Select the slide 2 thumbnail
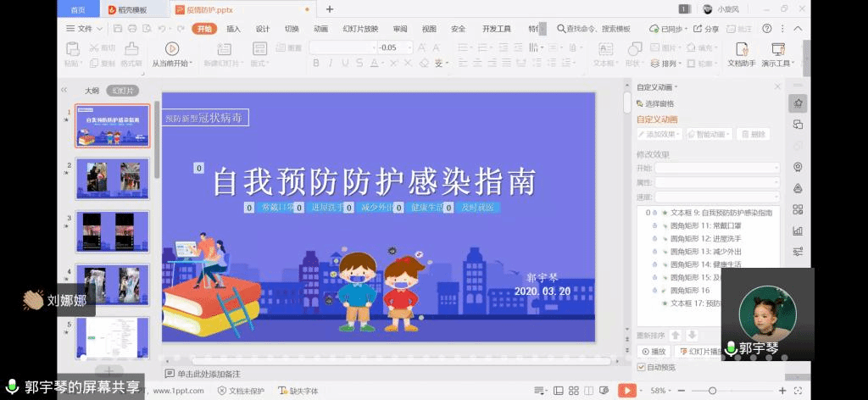 coord(112,179)
